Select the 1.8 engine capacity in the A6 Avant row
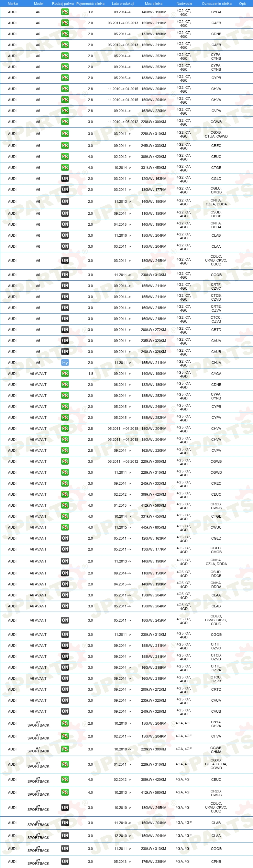This screenshot has width=253, height=868. click(x=91, y=374)
